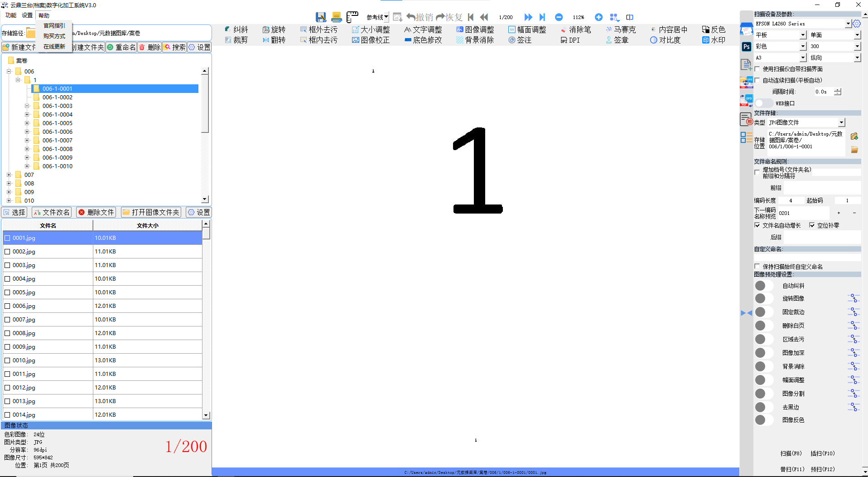Click the zoom in plus icon
The width and height of the screenshot is (868, 477).
click(598, 17)
